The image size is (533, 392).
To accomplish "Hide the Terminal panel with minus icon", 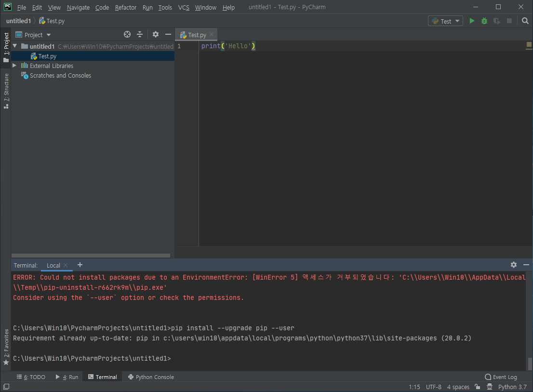I will 526,265.
